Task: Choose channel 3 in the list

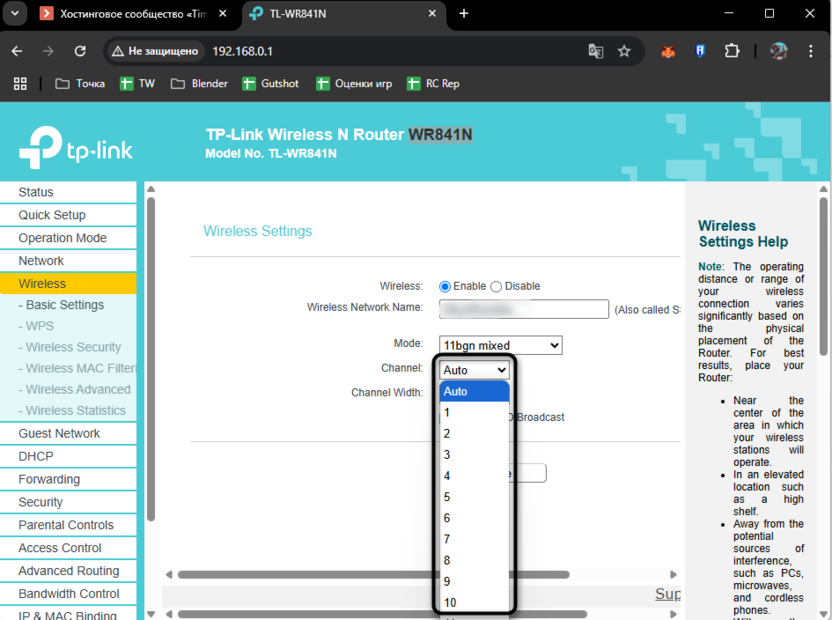Action: [474, 455]
